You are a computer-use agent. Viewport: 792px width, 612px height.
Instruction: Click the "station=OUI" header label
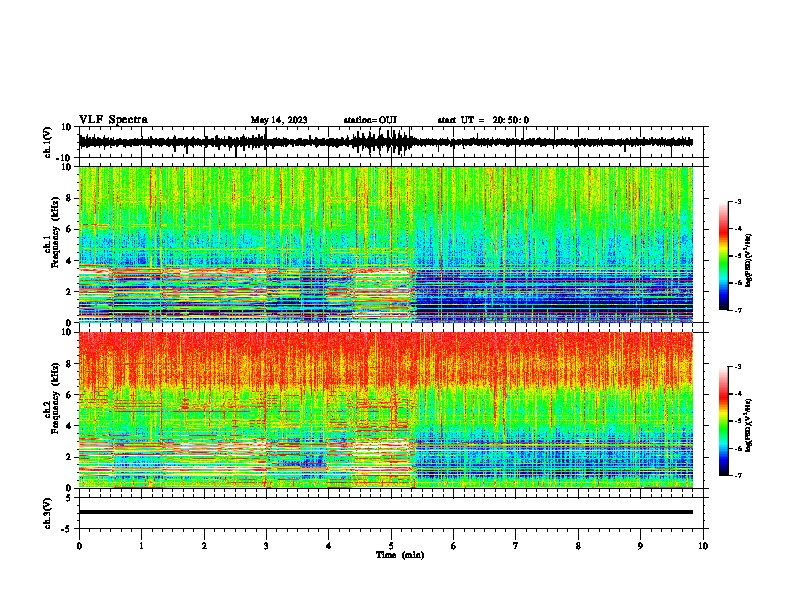coord(370,120)
